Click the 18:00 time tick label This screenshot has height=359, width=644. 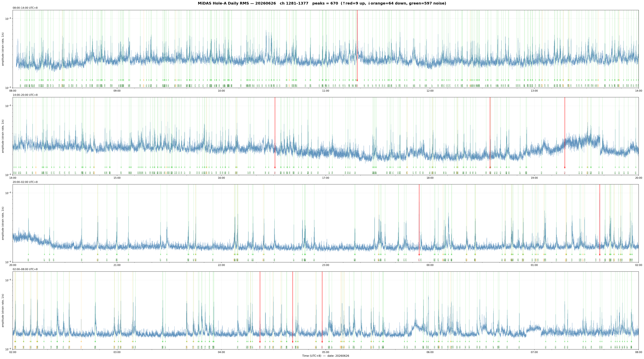pyautogui.click(x=430, y=178)
